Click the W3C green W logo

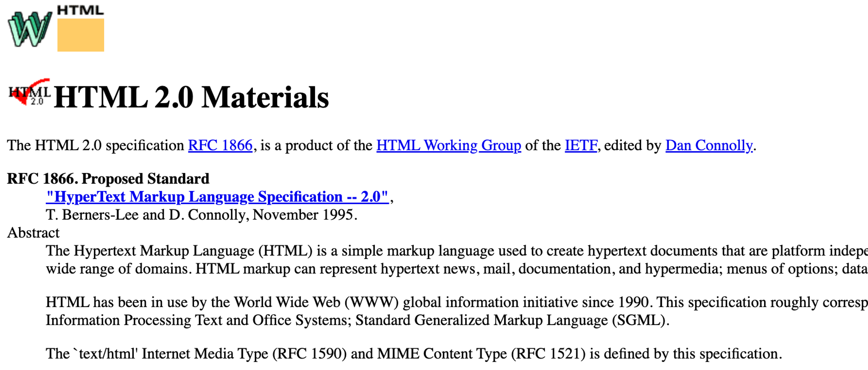(x=30, y=29)
